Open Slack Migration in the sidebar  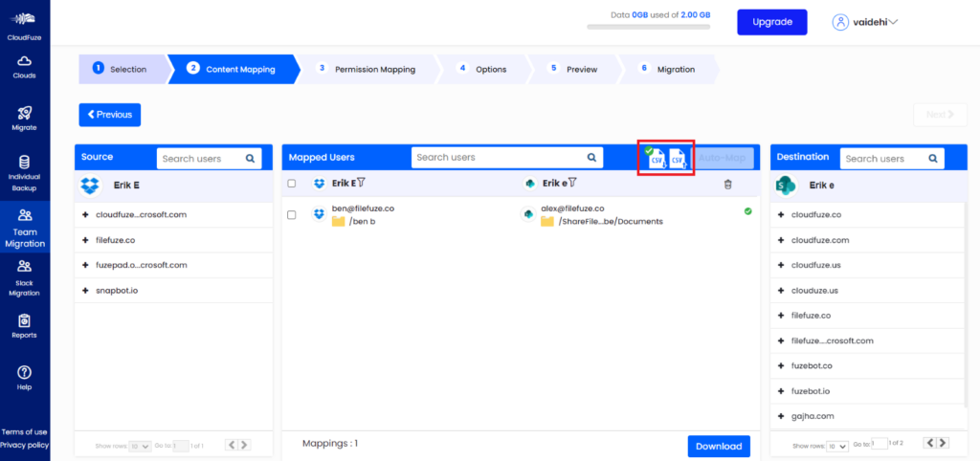pos(25,278)
